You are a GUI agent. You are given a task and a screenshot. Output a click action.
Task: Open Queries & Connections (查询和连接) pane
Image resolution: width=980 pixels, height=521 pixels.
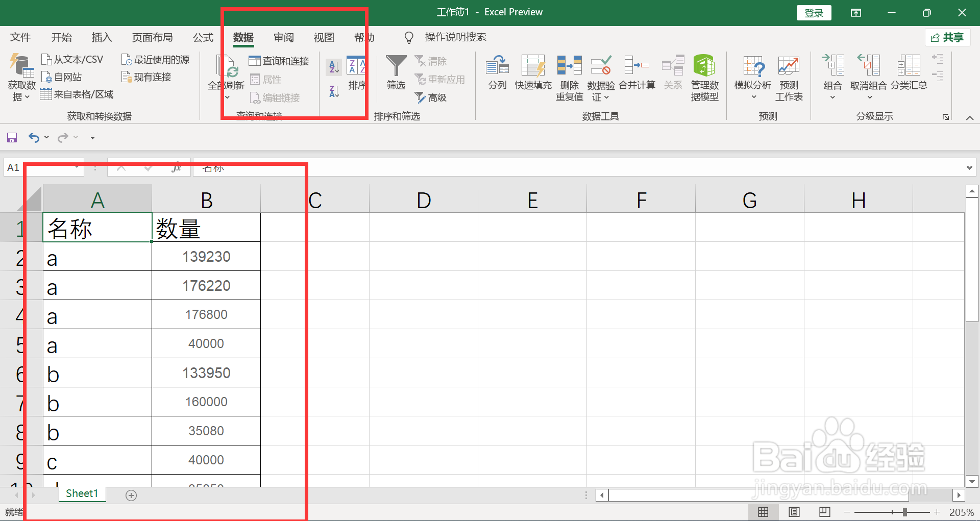279,61
